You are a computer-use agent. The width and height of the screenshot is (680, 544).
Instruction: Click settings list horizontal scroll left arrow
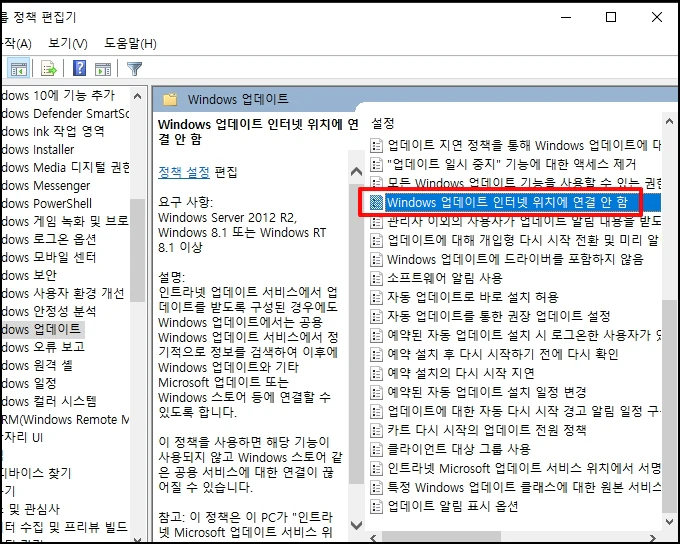[x=373, y=539]
